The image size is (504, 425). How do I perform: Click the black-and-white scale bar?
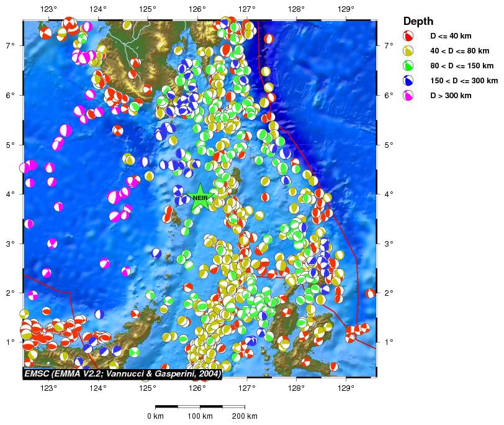(200, 406)
